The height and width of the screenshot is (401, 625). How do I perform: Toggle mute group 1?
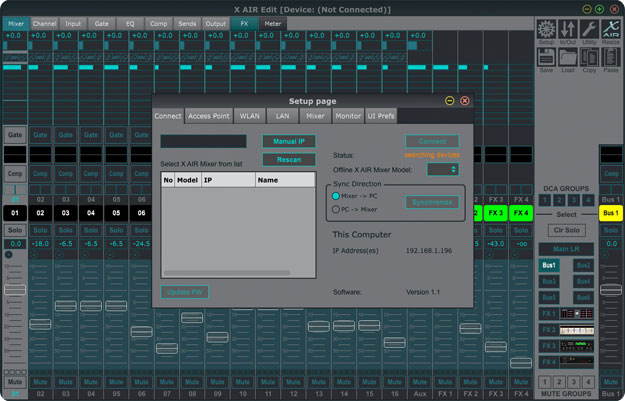coord(545,382)
